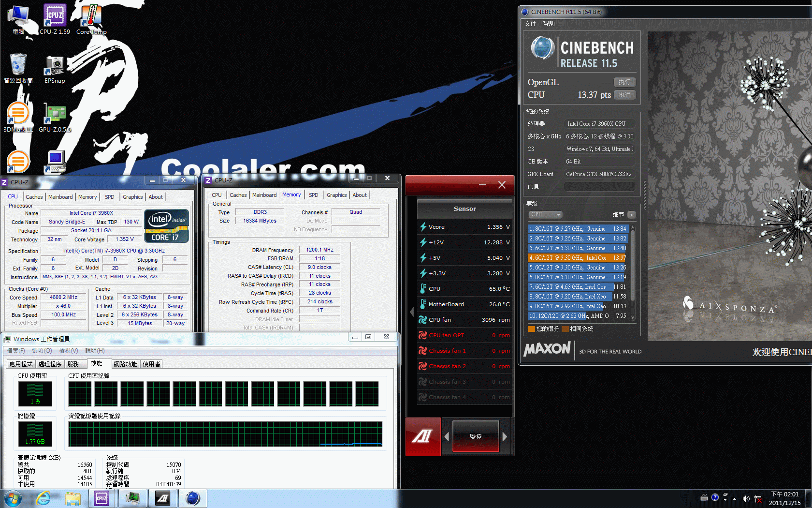Open Caches tab in left CPU-Z window
The width and height of the screenshot is (812, 508).
coord(34,197)
